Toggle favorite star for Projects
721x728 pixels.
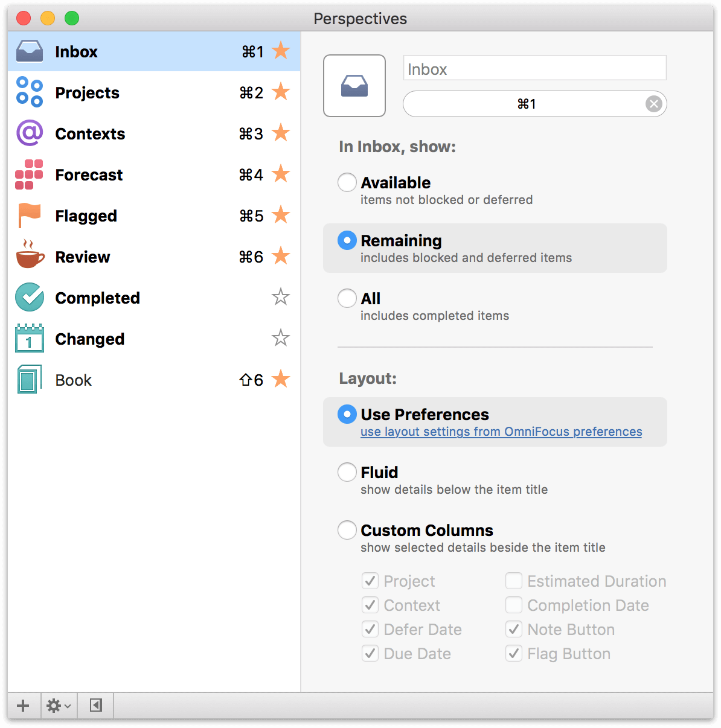click(x=281, y=92)
